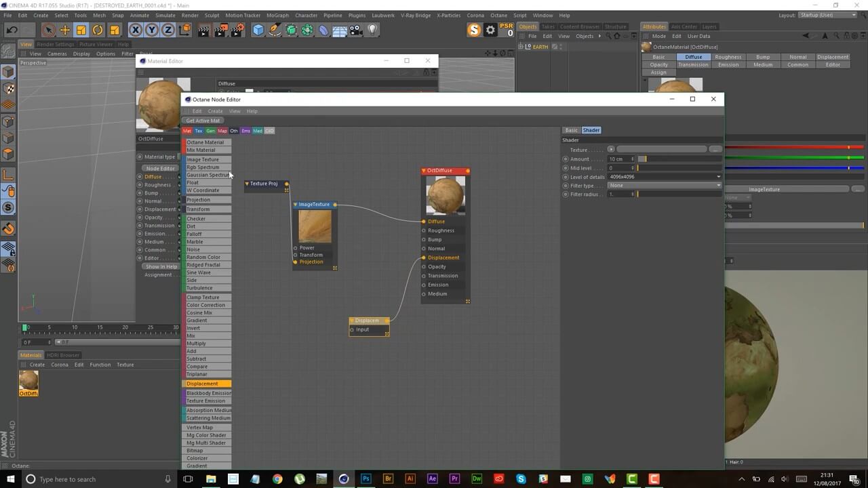Switch to Basic tab in node editor
This screenshot has width=868, height=488.
[x=572, y=130]
